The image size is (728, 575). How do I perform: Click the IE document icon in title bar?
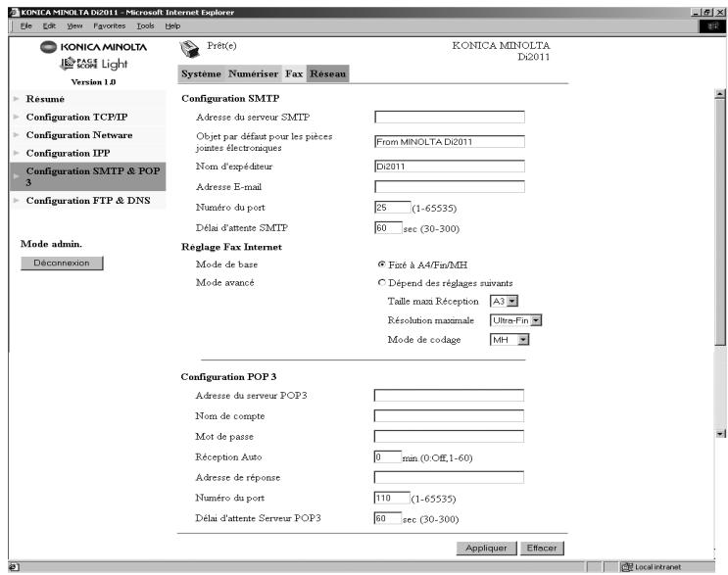(x=15, y=12)
